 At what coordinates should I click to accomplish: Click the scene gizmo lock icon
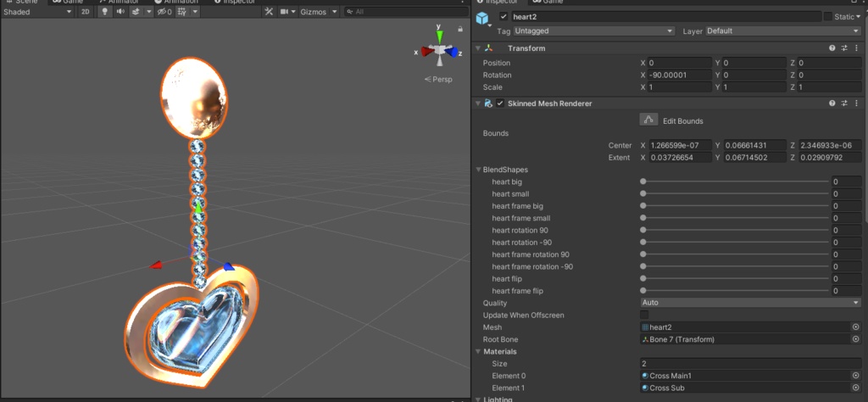click(460, 29)
